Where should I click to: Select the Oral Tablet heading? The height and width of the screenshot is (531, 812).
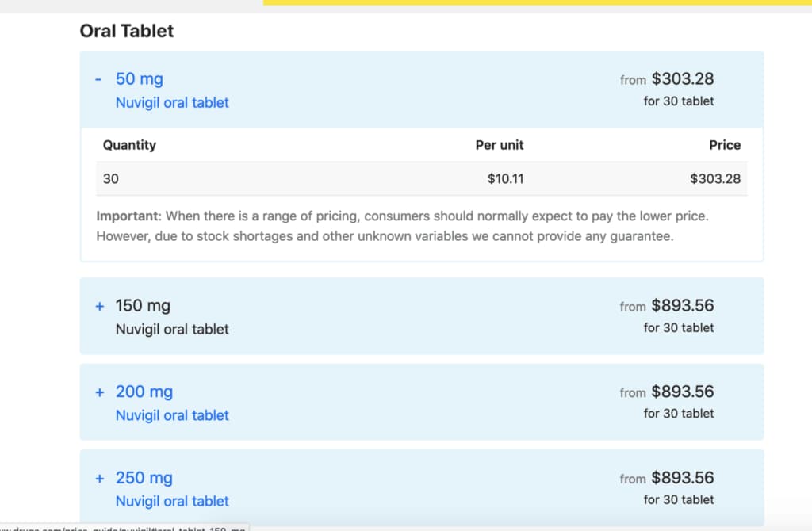[x=127, y=31]
